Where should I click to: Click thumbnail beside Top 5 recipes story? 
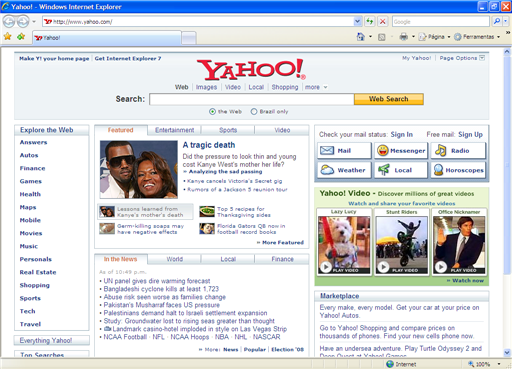[x=207, y=212]
